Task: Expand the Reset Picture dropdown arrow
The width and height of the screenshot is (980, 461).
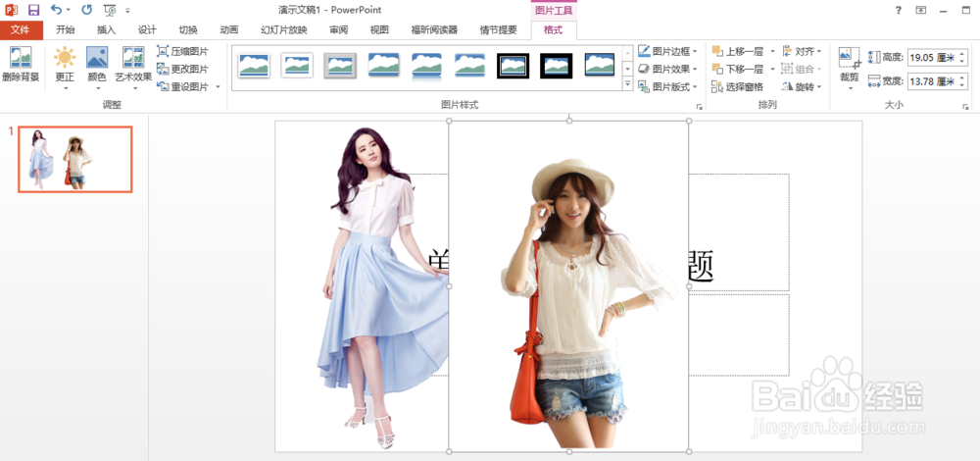Action: point(219,86)
